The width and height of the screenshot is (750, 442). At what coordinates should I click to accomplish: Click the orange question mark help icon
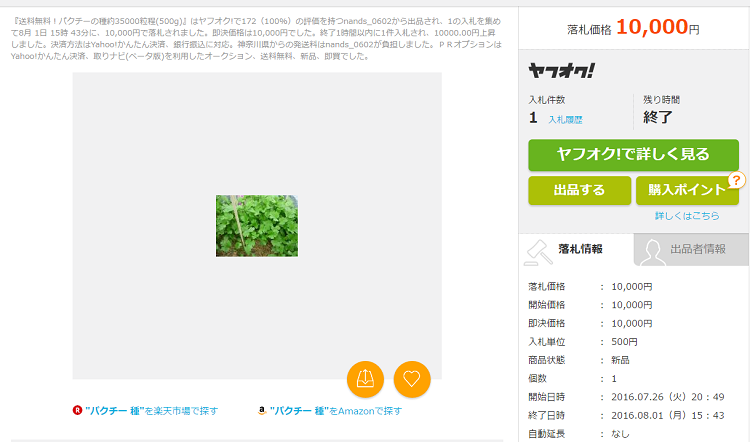coord(737,180)
